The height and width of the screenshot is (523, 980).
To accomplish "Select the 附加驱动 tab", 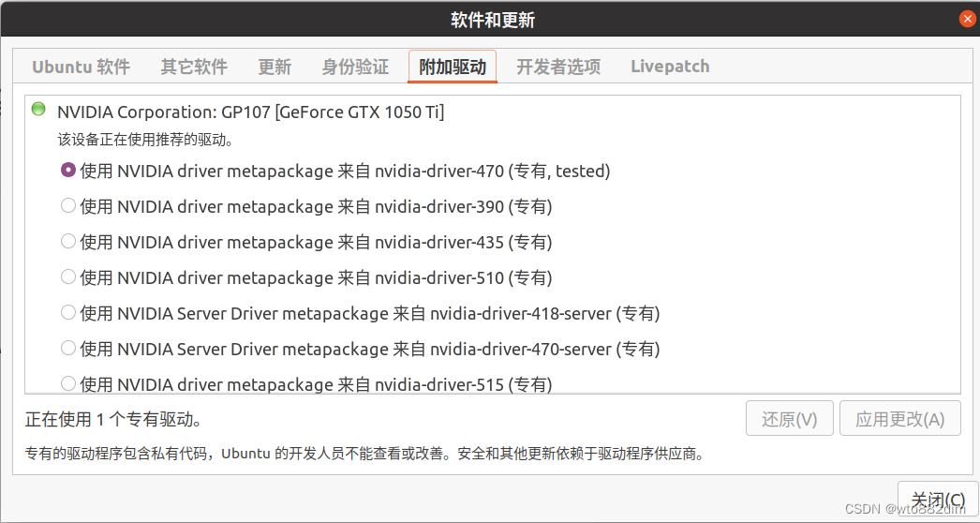I will 453,67.
